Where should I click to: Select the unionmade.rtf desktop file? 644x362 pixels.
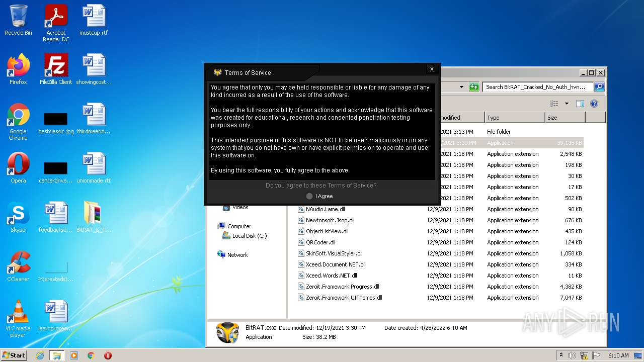click(94, 168)
